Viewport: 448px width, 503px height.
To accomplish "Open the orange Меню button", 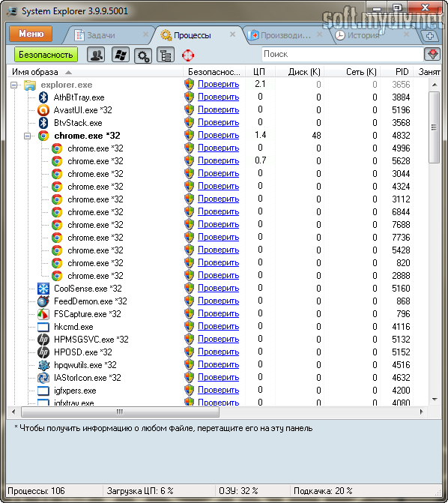I will click(31, 34).
